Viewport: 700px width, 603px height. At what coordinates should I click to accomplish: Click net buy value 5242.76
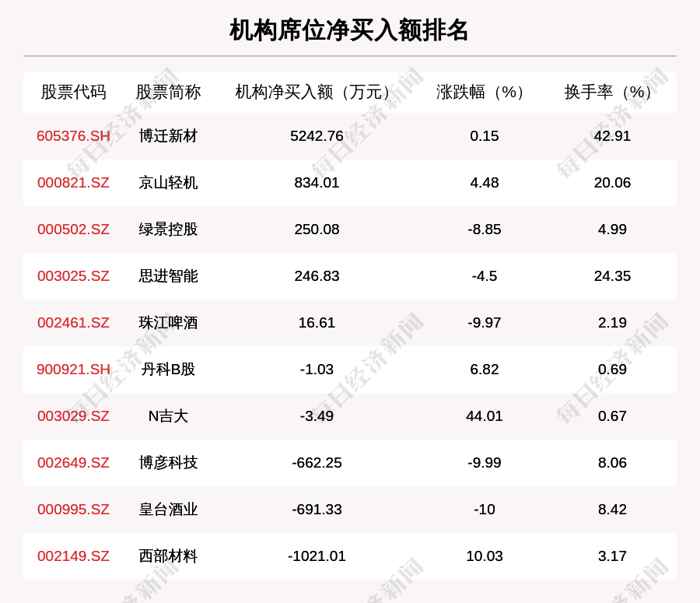[317, 136]
